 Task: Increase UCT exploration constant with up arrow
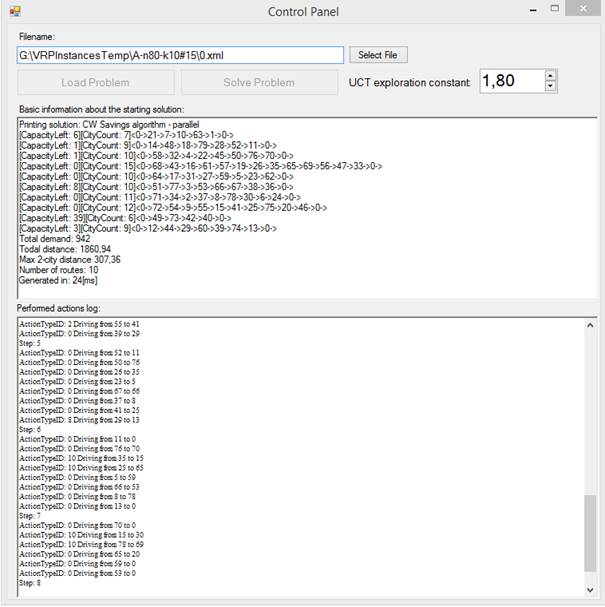pos(550,76)
